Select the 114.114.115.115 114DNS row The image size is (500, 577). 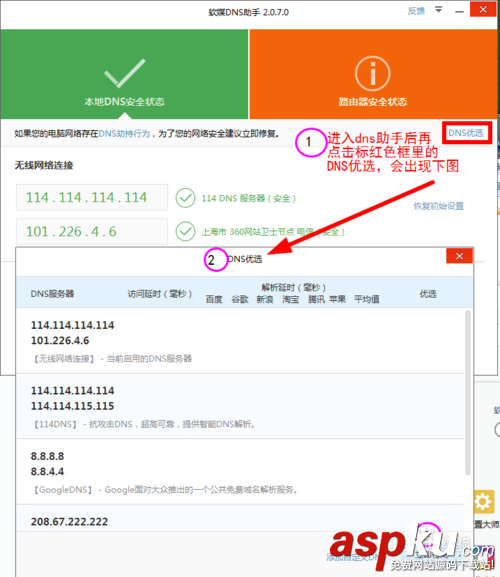click(240, 406)
